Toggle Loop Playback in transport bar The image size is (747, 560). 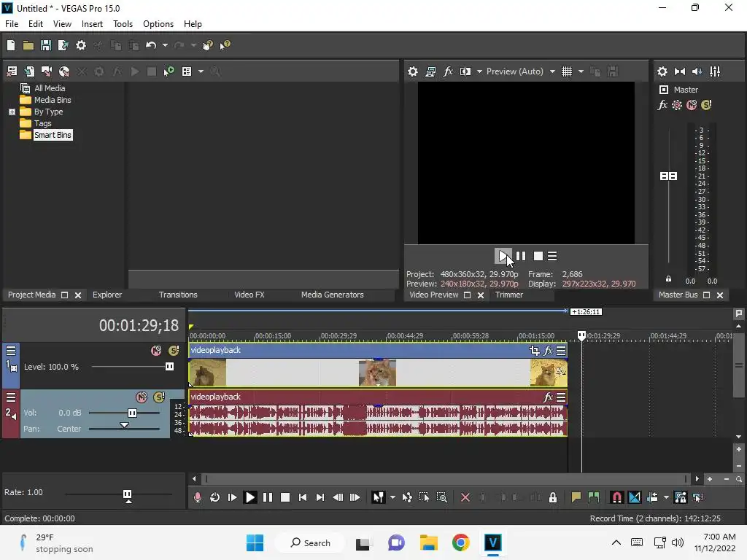pos(215,497)
